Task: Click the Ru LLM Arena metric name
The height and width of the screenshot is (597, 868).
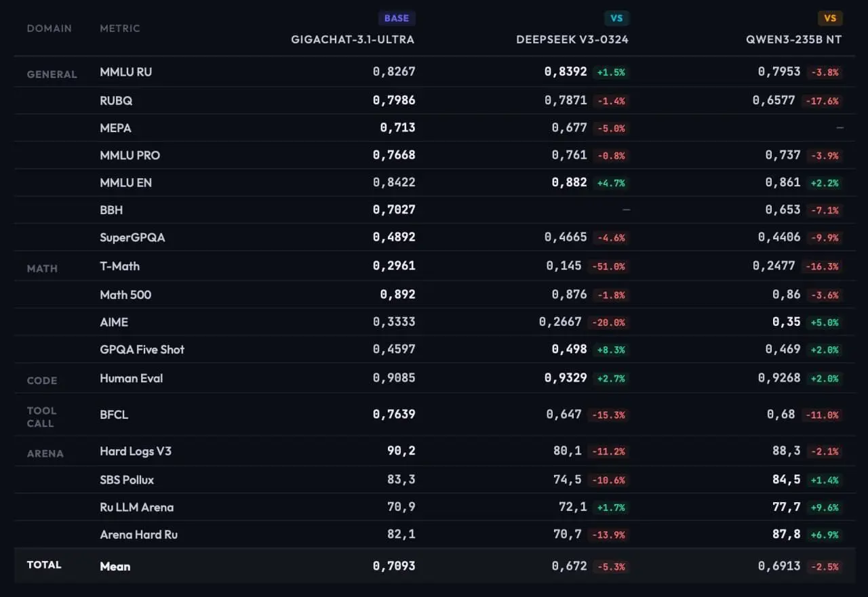Action: pyautogui.click(x=137, y=508)
